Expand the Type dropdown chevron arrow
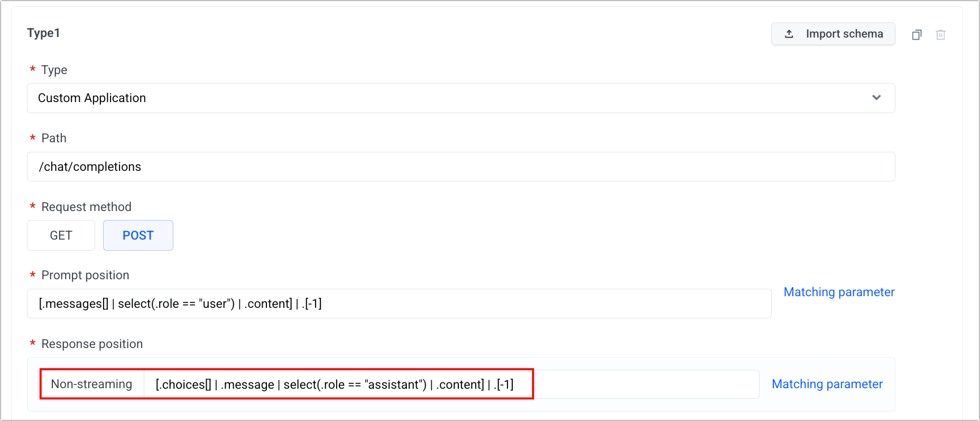Screen dimensions: 980x421 pyautogui.click(x=876, y=98)
